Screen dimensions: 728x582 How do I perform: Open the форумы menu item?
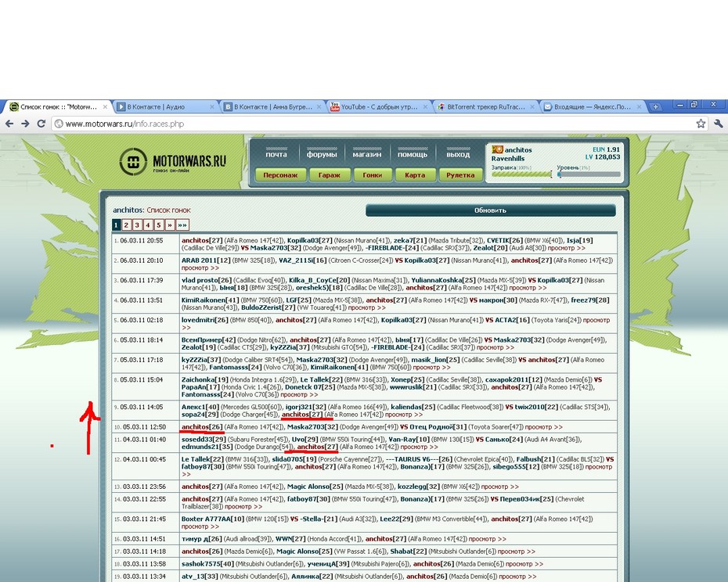point(321,154)
